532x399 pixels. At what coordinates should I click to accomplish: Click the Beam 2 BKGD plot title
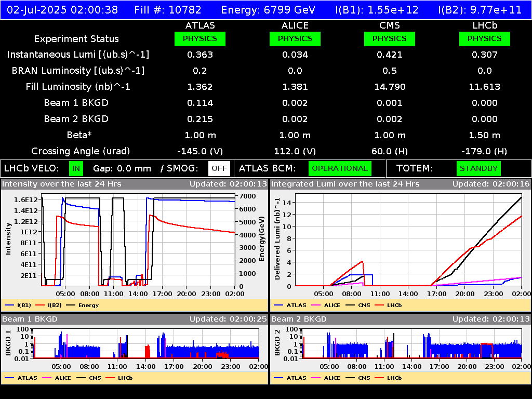click(299, 320)
